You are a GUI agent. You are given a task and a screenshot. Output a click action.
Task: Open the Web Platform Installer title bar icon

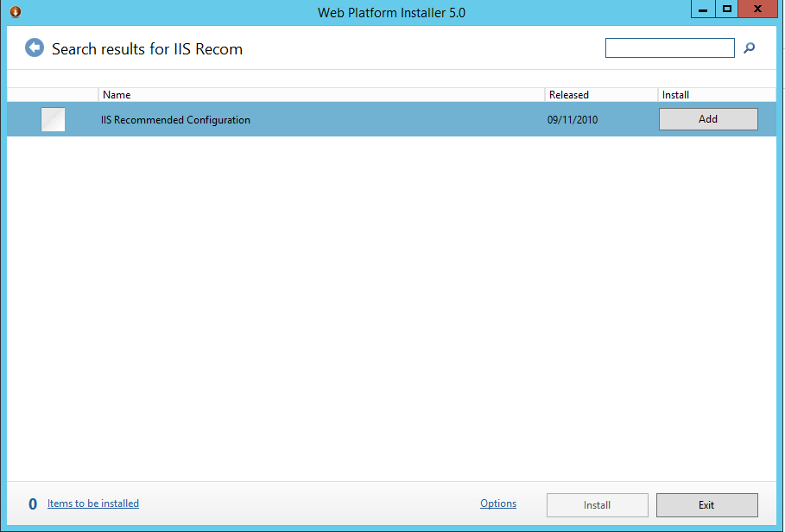coord(15,12)
